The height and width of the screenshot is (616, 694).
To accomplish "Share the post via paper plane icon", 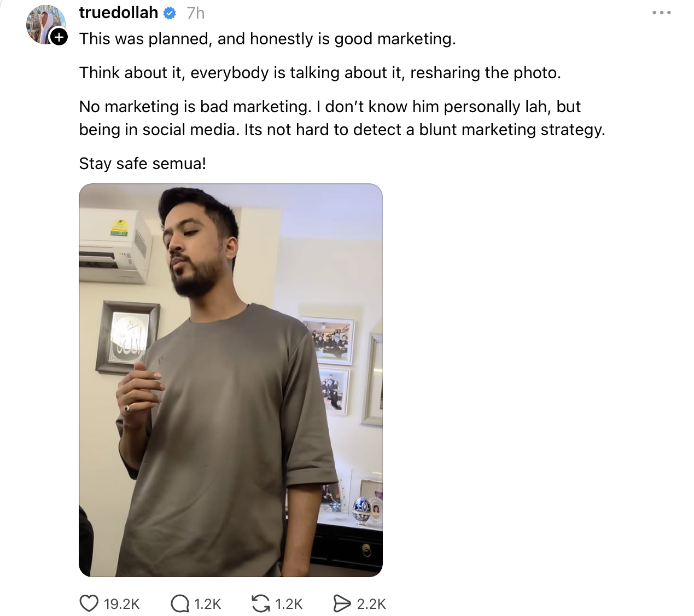I will (342, 603).
